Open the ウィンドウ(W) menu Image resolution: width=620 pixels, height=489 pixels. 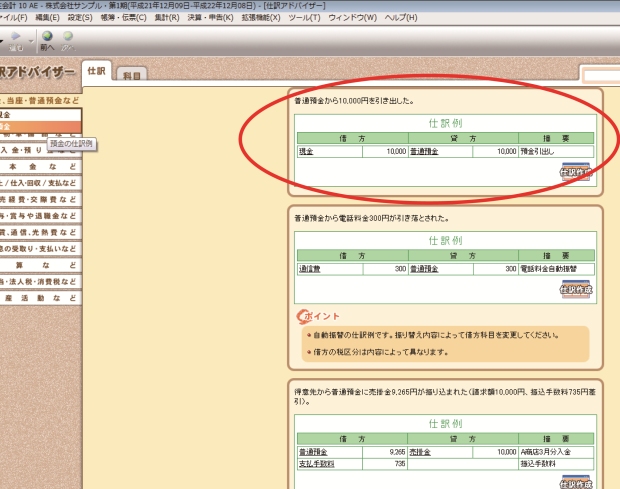(x=352, y=18)
